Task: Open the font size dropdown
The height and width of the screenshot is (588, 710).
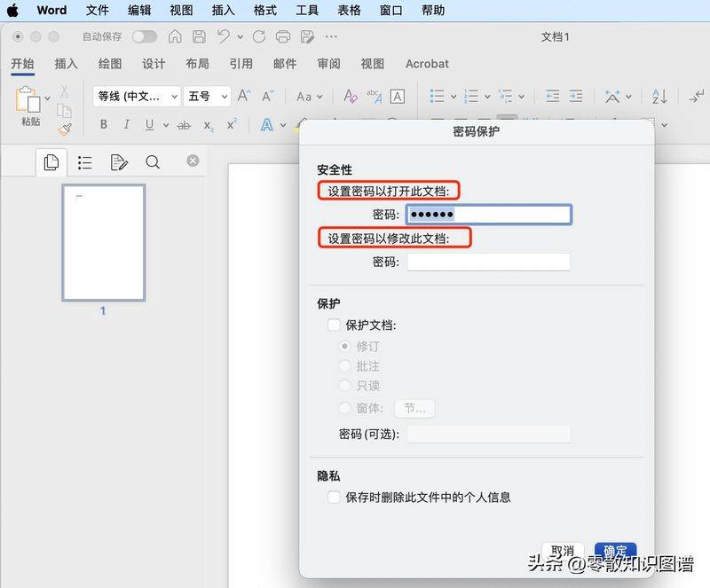Action: point(223,96)
